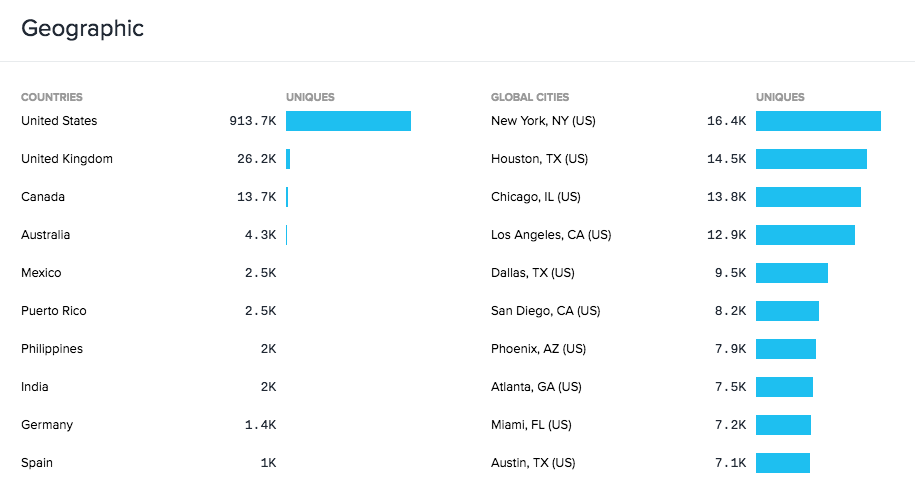
Task: Select Austin, TX (US) city
Action: pyautogui.click(x=533, y=463)
